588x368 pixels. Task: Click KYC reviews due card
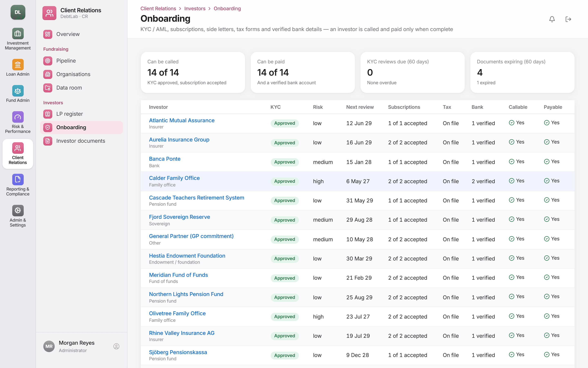pyautogui.click(x=412, y=72)
